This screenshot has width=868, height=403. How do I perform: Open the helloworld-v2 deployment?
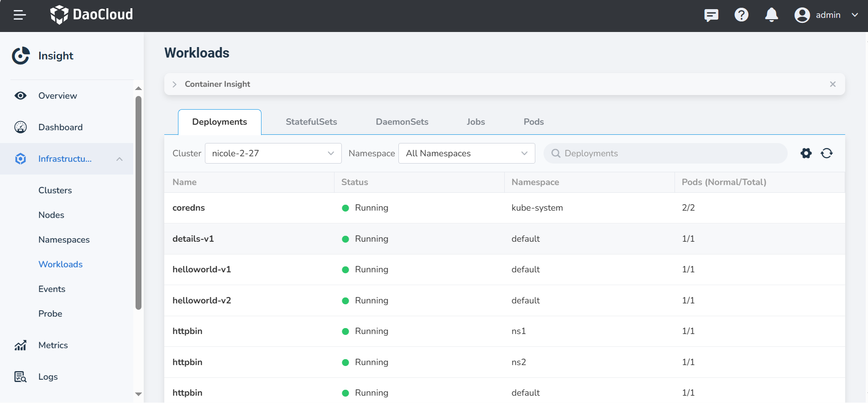tap(202, 301)
